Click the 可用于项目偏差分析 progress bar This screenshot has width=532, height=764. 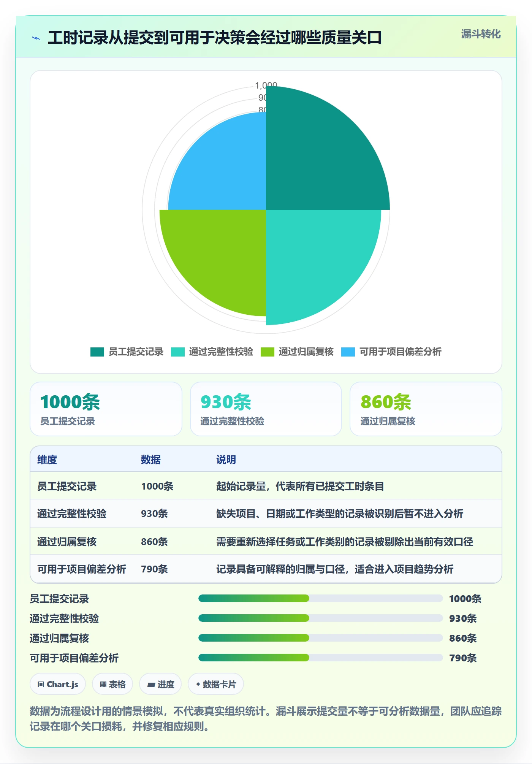click(x=320, y=658)
